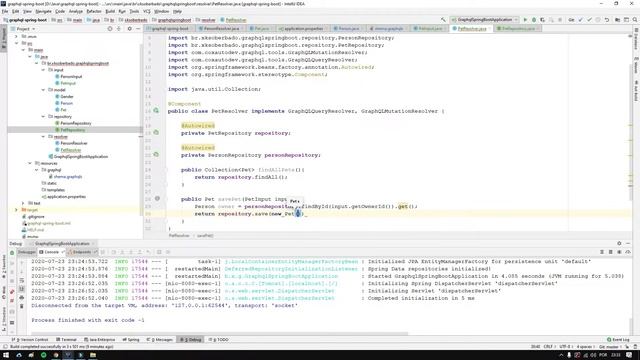
Task: Open Java Enterprise tool window
Action: [x=100, y=340]
